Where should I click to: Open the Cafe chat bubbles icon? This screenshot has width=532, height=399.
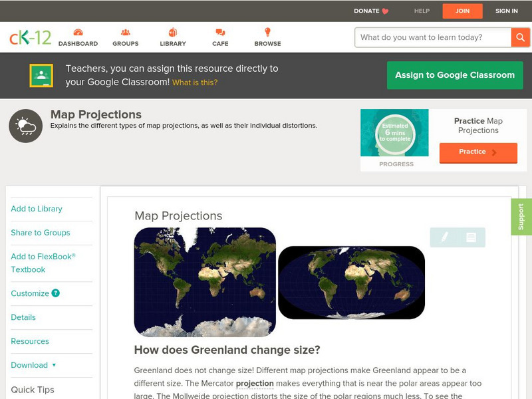click(220, 32)
